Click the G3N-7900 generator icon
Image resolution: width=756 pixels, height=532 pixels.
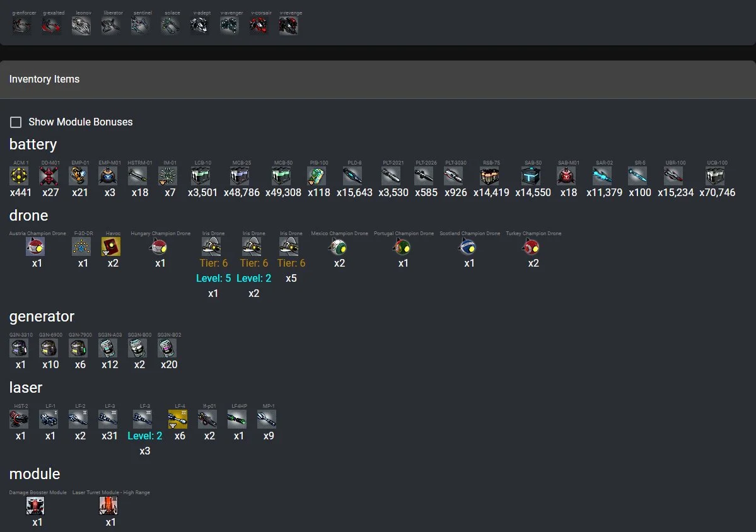pos(78,348)
